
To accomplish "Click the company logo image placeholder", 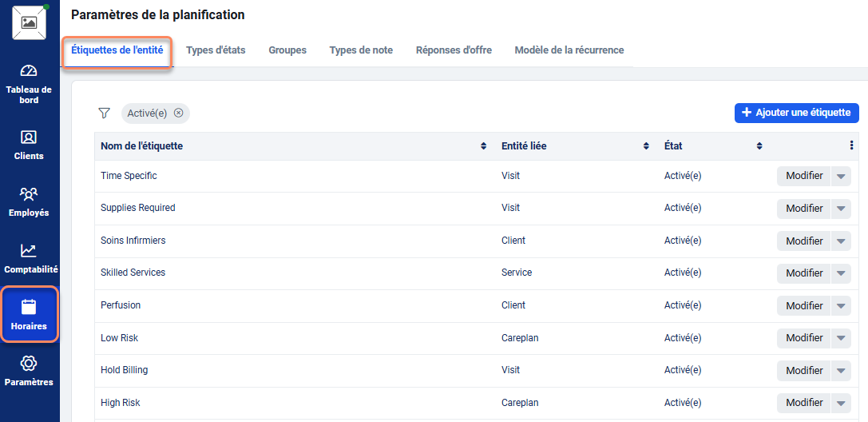I will 29,22.
